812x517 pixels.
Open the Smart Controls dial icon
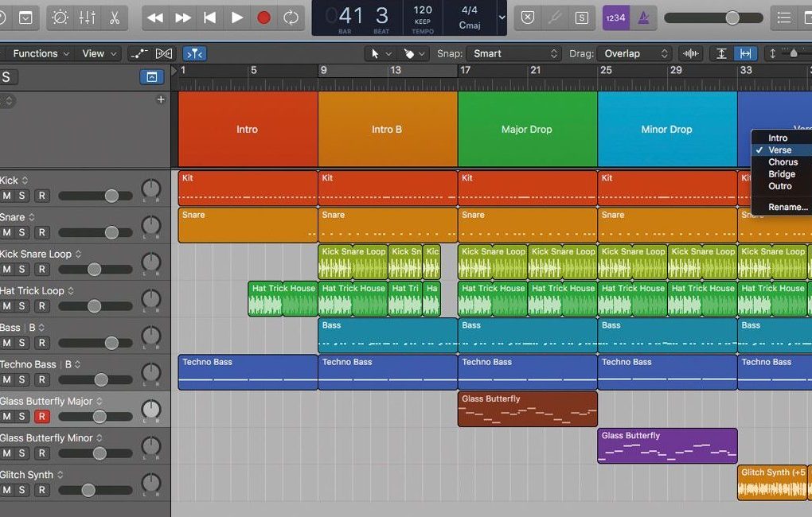tap(61, 17)
